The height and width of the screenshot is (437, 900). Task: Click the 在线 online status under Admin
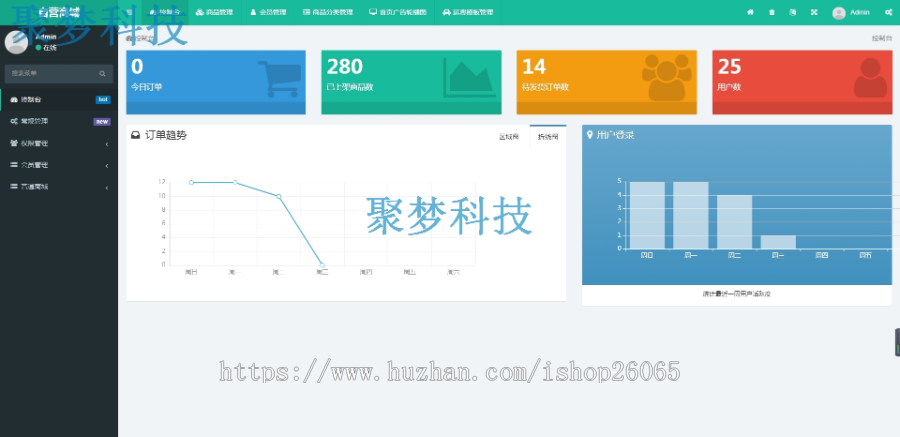click(46, 48)
